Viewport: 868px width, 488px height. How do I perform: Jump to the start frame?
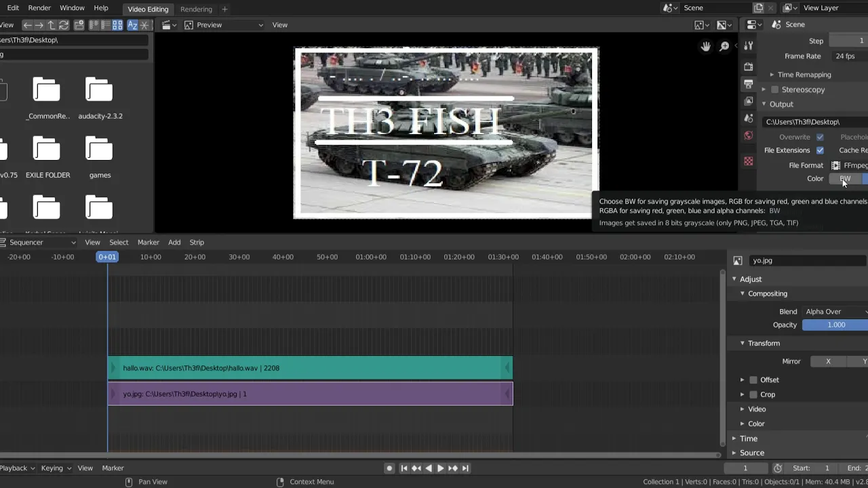tap(404, 468)
